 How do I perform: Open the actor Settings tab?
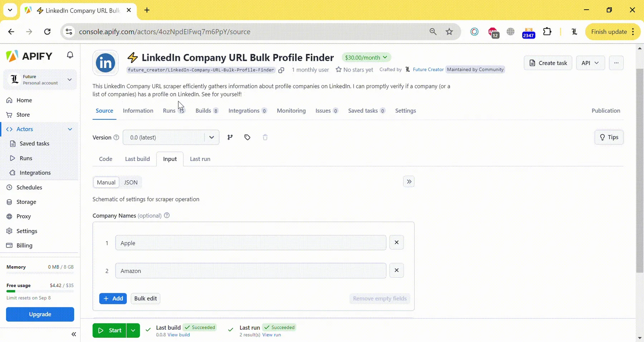(405, 111)
